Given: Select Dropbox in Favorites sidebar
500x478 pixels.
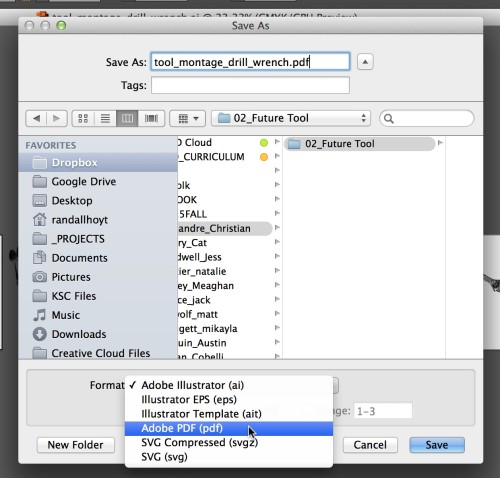Looking at the screenshot, I should (98, 163).
